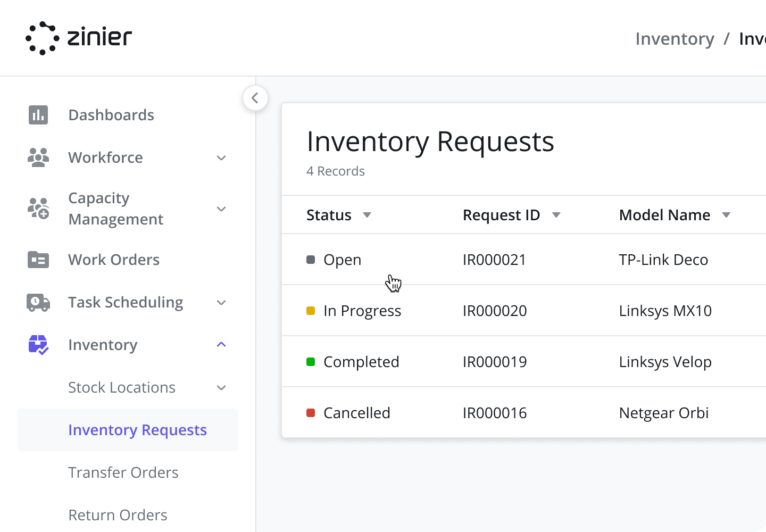Click the Completed status text
The height and width of the screenshot is (532, 766).
(x=361, y=362)
